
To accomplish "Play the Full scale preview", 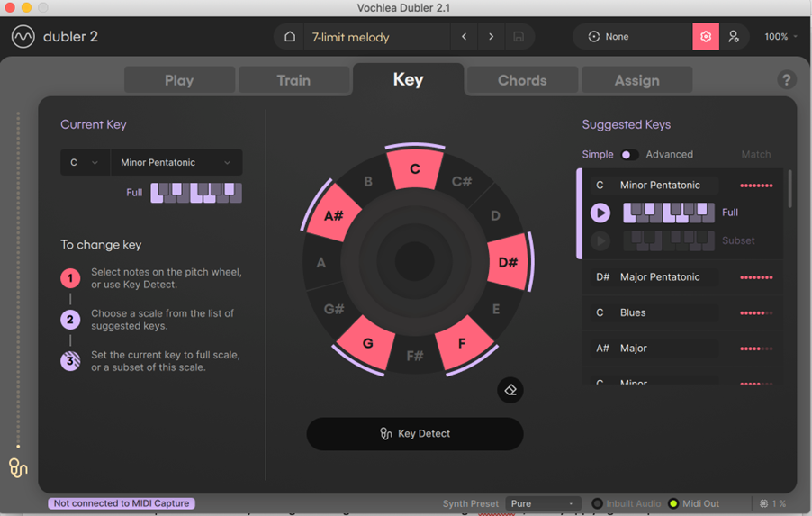I will coord(600,213).
